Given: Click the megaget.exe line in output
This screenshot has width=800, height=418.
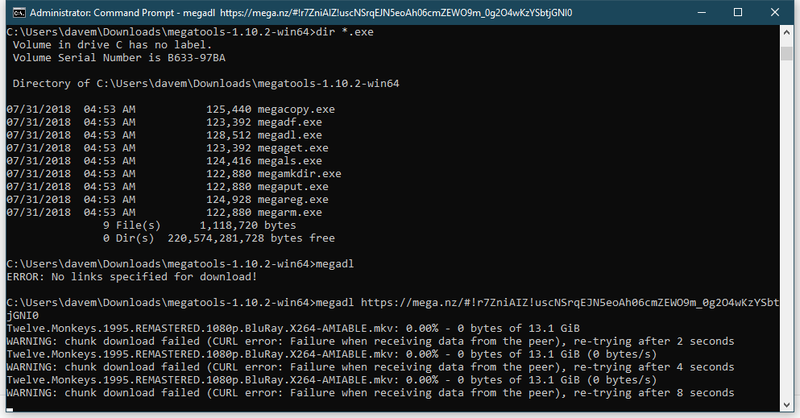Looking at the screenshot, I should [167, 148].
